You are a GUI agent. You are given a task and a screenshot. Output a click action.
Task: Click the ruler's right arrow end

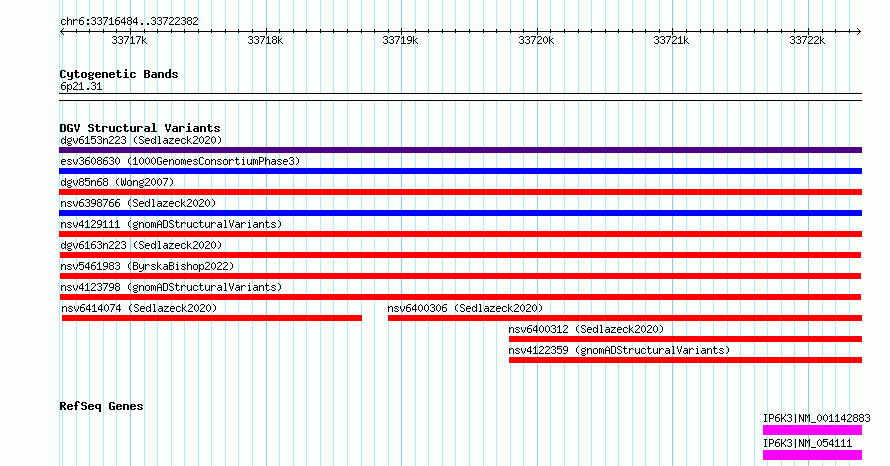pos(859,32)
